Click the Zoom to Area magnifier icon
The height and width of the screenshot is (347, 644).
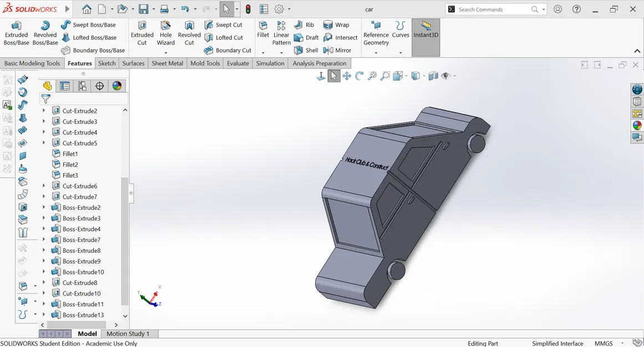point(385,76)
